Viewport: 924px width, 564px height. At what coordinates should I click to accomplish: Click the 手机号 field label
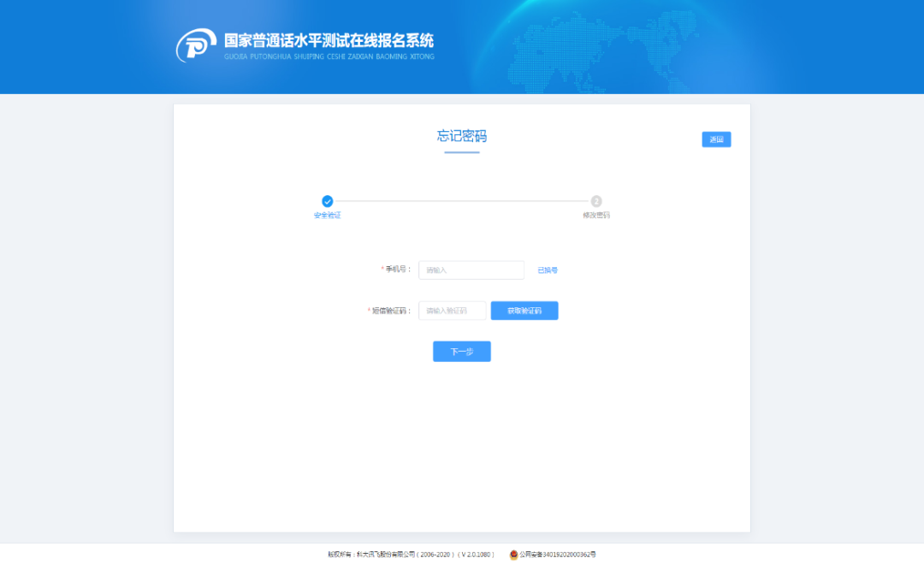pos(398,270)
